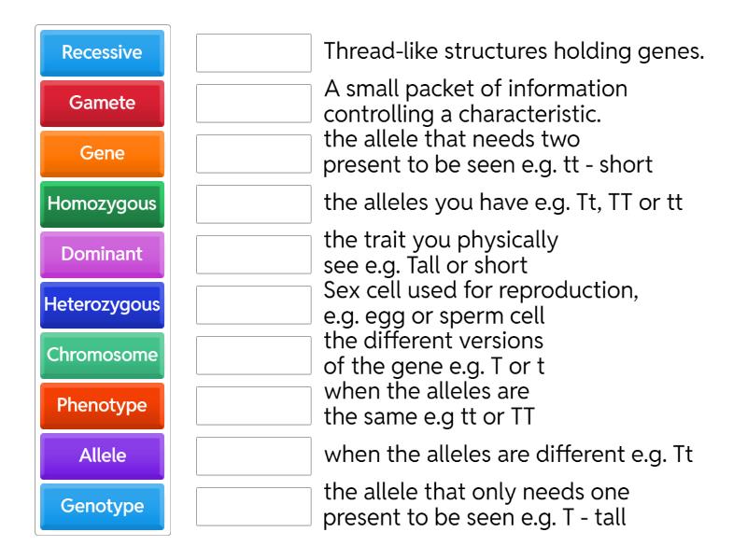Select the light blue Genotype tile
Image resolution: width=747 pixels, height=560 pixels.
point(102,507)
